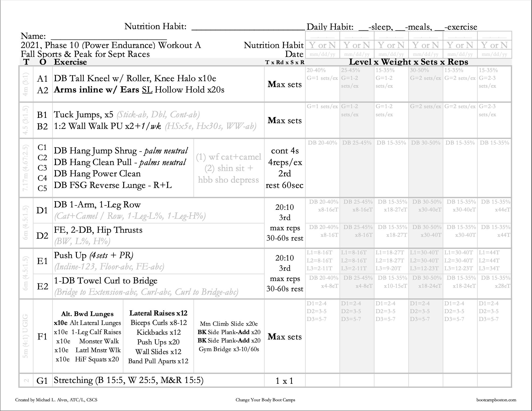Click the 'A1' order label
Image resolution: width=532 pixels, height=411 pixels.
(x=42, y=79)
